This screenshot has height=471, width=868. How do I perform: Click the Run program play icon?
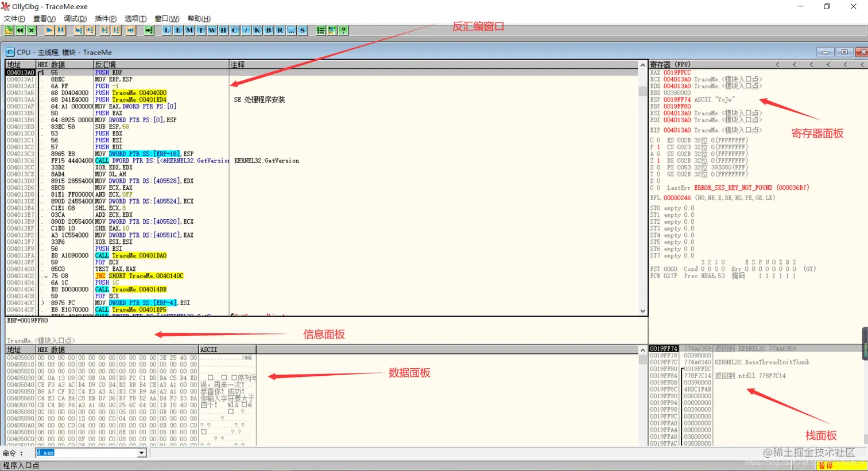[x=49, y=30]
